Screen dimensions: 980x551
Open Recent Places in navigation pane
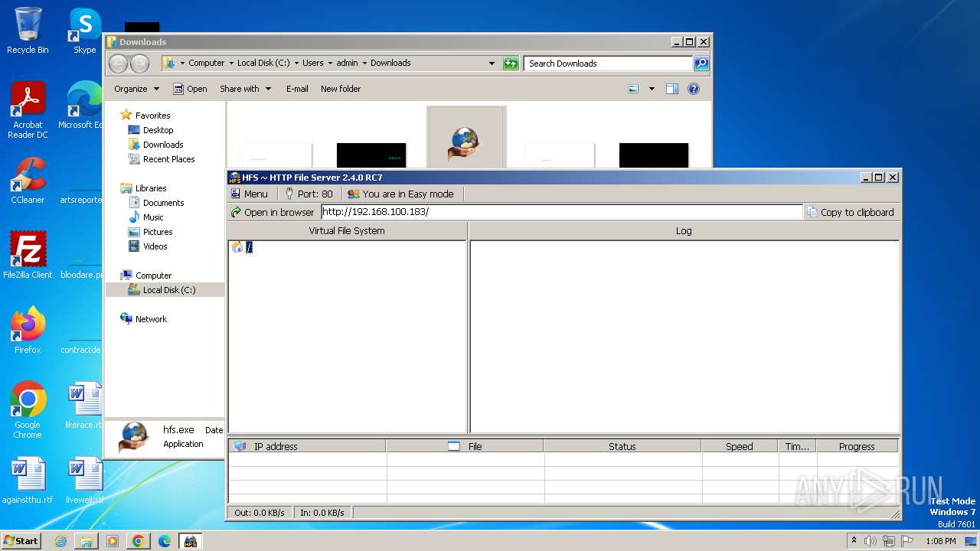coord(168,159)
